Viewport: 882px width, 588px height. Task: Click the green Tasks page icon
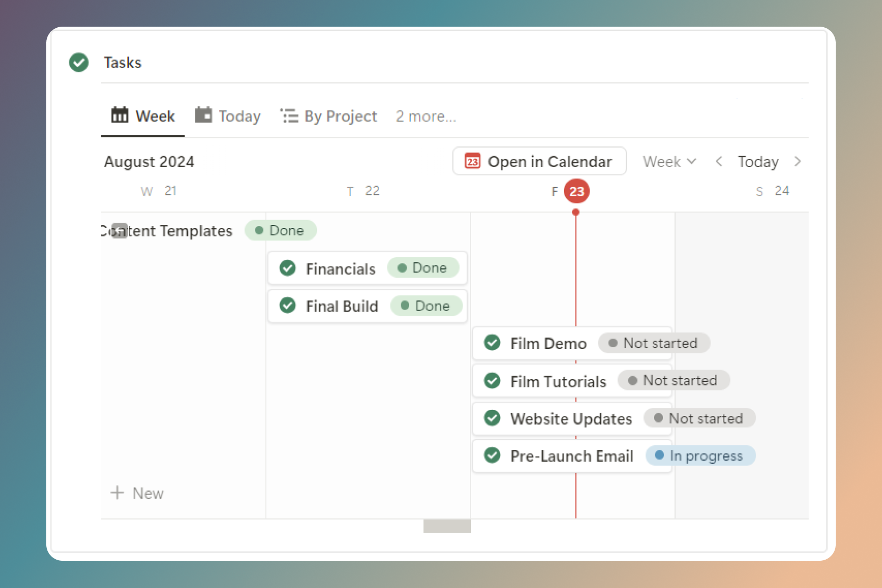coord(78,63)
